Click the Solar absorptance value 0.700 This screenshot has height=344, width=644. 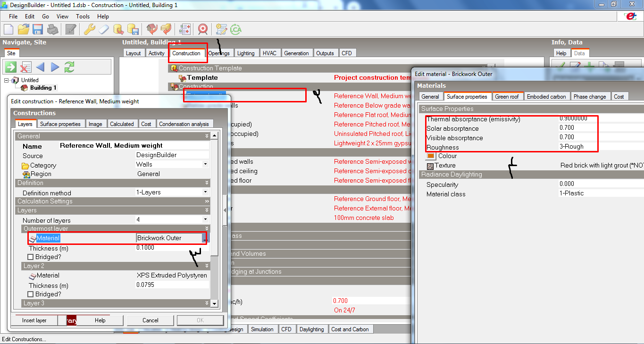(567, 128)
